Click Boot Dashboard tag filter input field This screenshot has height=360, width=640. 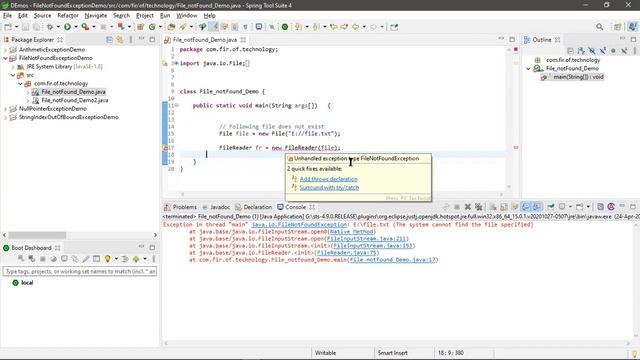(80, 271)
